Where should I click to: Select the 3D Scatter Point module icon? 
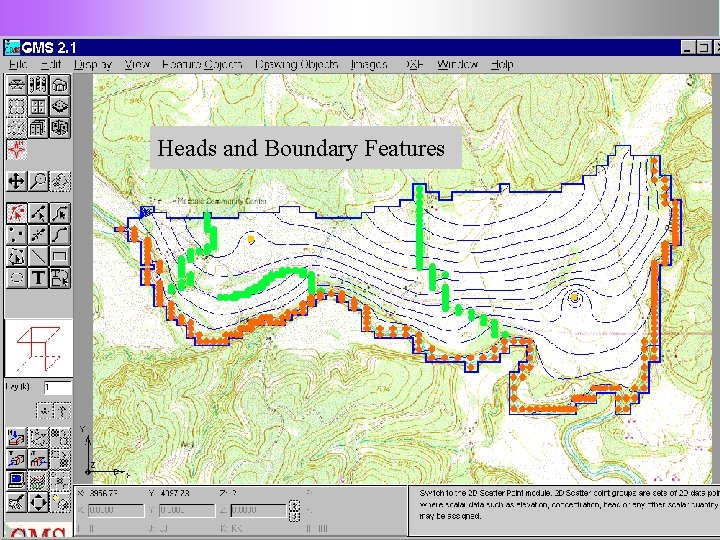tap(60, 128)
